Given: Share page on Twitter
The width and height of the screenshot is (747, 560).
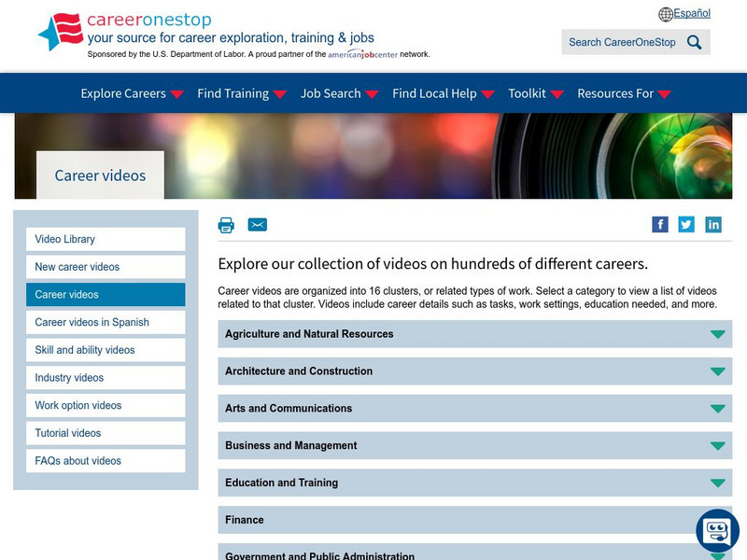Looking at the screenshot, I should tap(686, 224).
